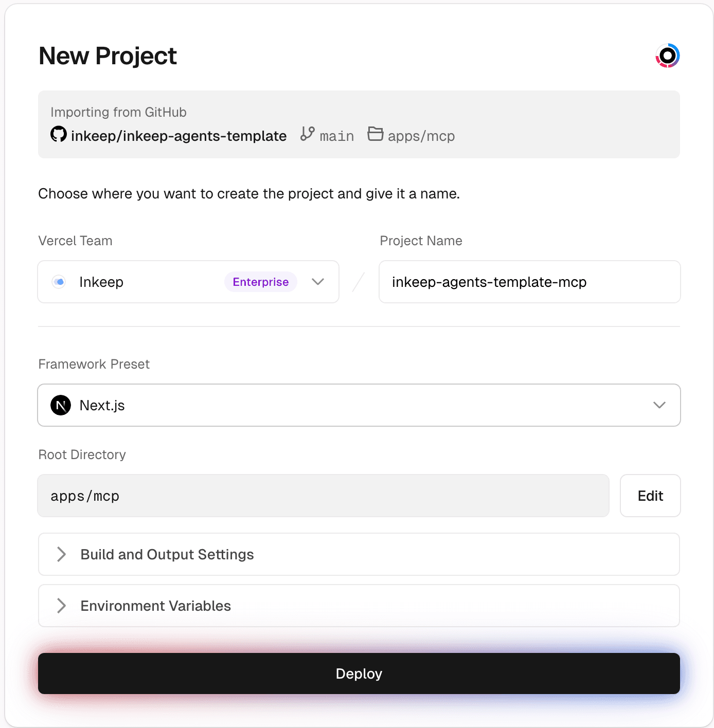This screenshot has width=714, height=728.
Task: Select the 'apps/mcp' path label in the import banner
Action: (x=421, y=135)
